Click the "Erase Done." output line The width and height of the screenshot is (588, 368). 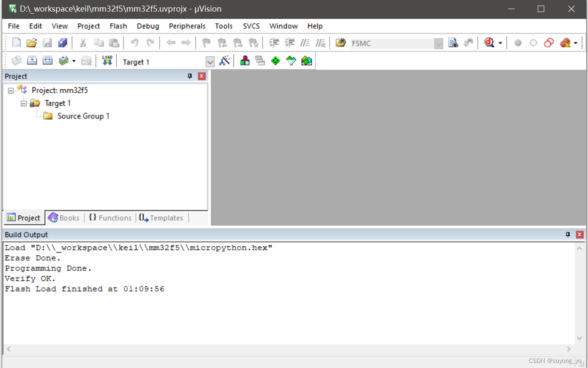[x=33, y=258]
